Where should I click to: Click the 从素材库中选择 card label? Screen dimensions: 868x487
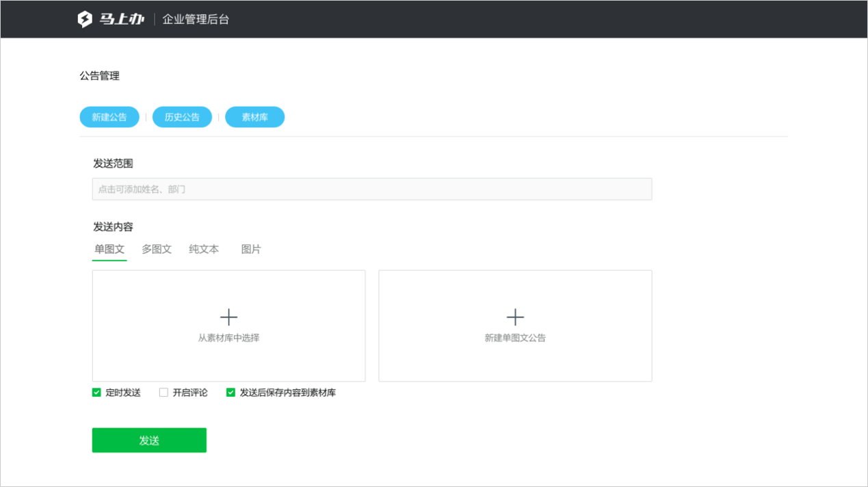[x=228, y=338]
